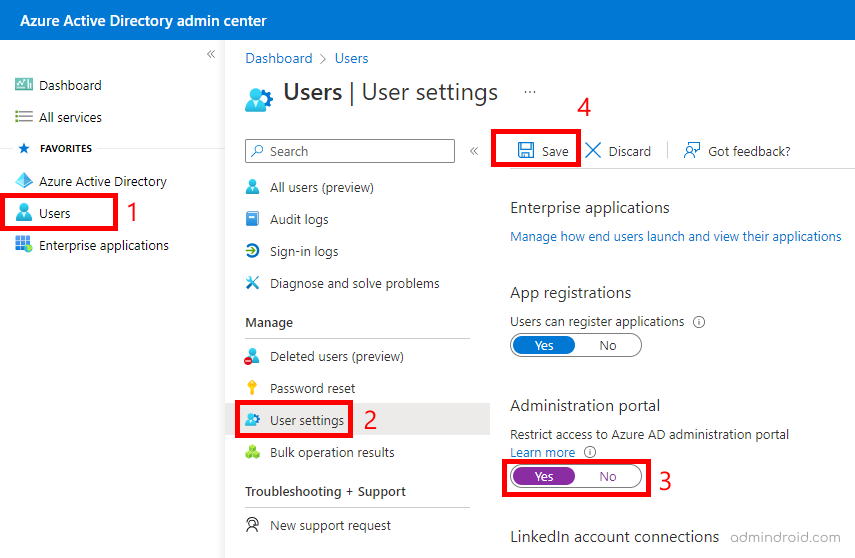This screenshot has width=855, height=558.
Task: Open All services in sidebar
Action: tap(70, 117)
